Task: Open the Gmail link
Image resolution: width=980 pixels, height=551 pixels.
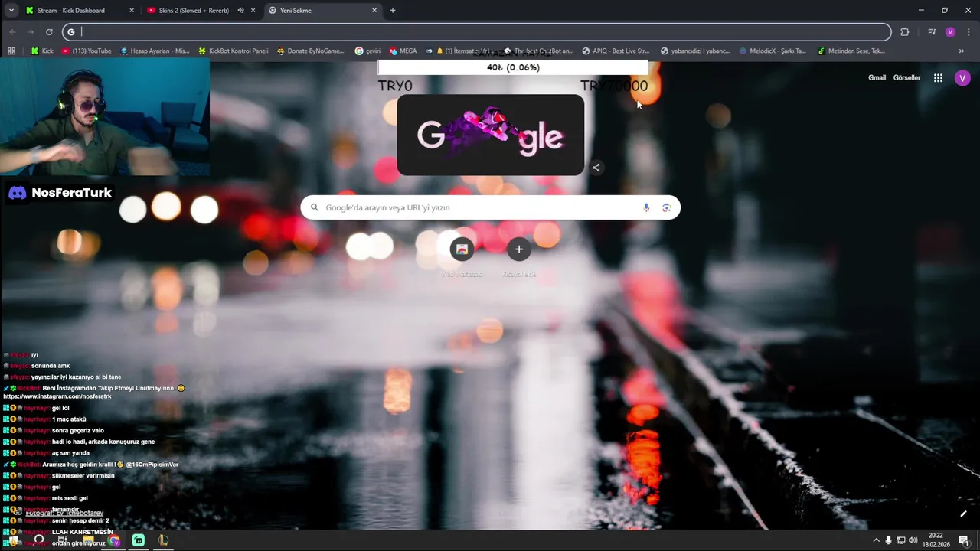Action: pyautogui.click(x=877, y=77)
